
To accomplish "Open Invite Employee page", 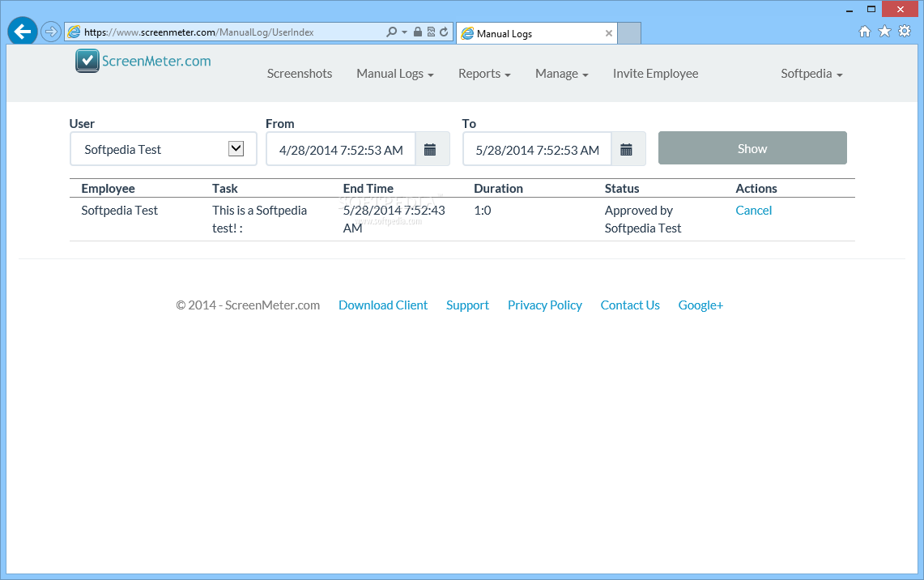I will (655, 74).
